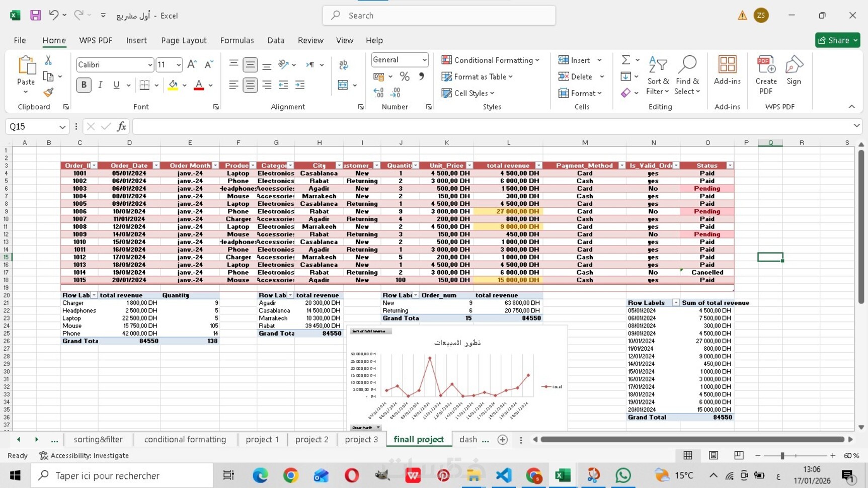Toggle Bold formatting

point(84,85)
